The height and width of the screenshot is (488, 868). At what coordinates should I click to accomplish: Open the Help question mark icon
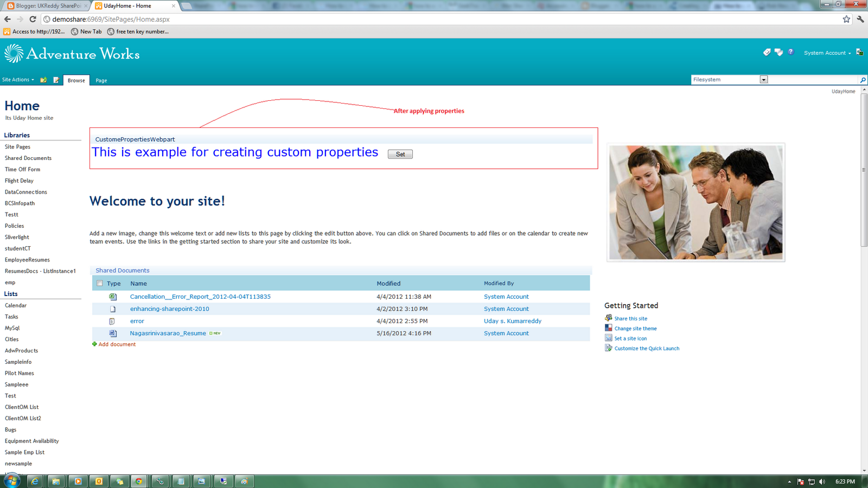(791, 52)
